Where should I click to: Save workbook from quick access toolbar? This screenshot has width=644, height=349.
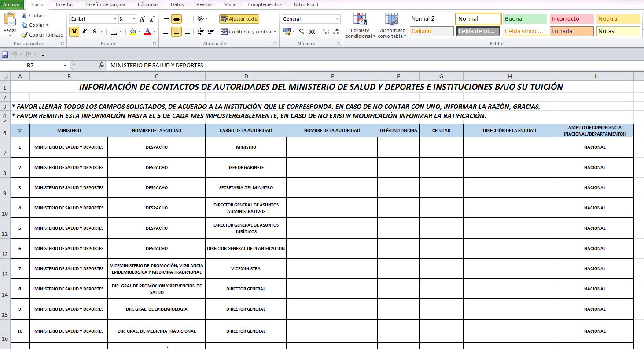pyautogui.click(x=5, y=55)
